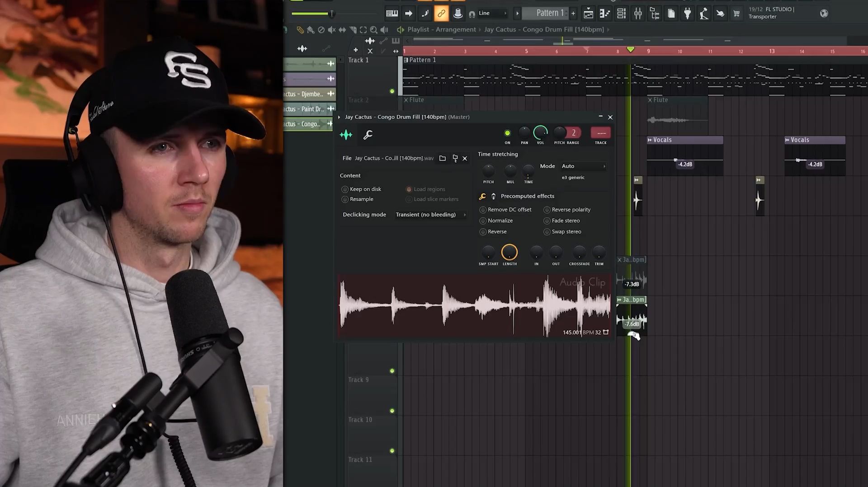This screenshot has height=487, width=868.
Task: Enable Reverse polarity
Action: [567, 210]
